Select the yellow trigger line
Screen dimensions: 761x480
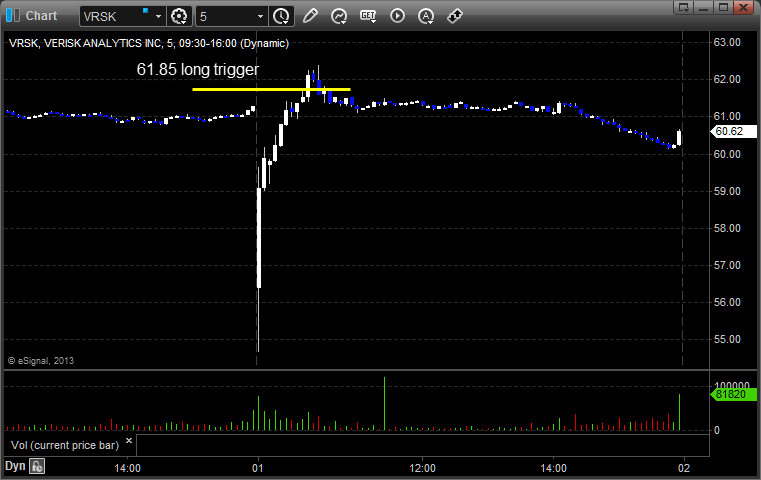[x=271, y=89]
